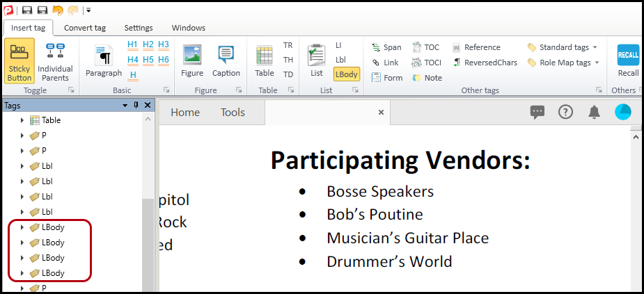Click the "Musician's Guitar Place" list item
Viewport: 644px width, 294px height.
[407, 238]
